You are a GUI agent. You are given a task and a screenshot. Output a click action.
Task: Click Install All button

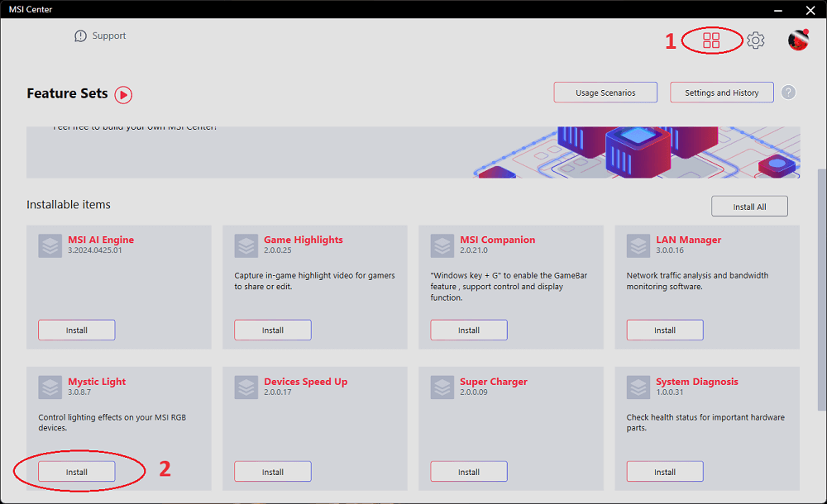click(749, 207)
